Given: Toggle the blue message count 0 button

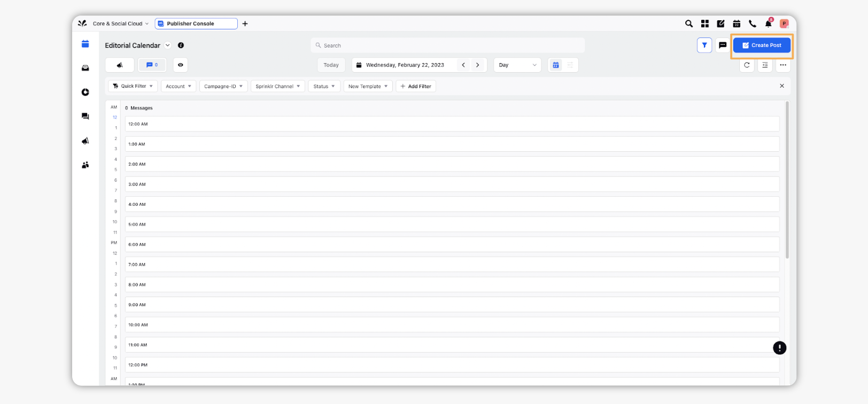Looking at the screenshot, I should coord(152,65).
